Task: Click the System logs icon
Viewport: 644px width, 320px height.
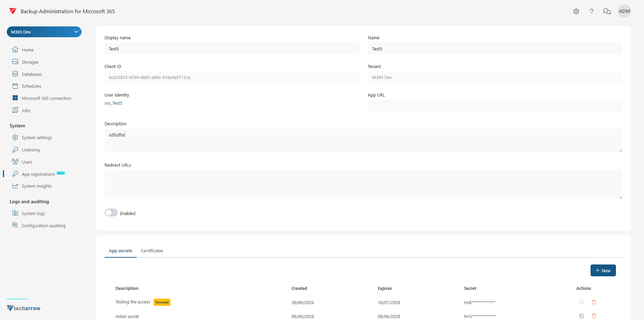Action: click(x=15, y=213)
